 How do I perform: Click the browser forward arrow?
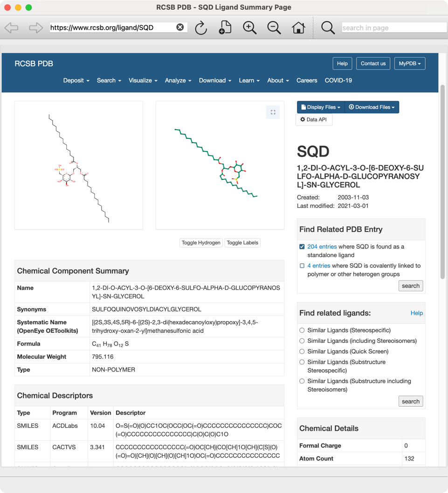[36, 28]
